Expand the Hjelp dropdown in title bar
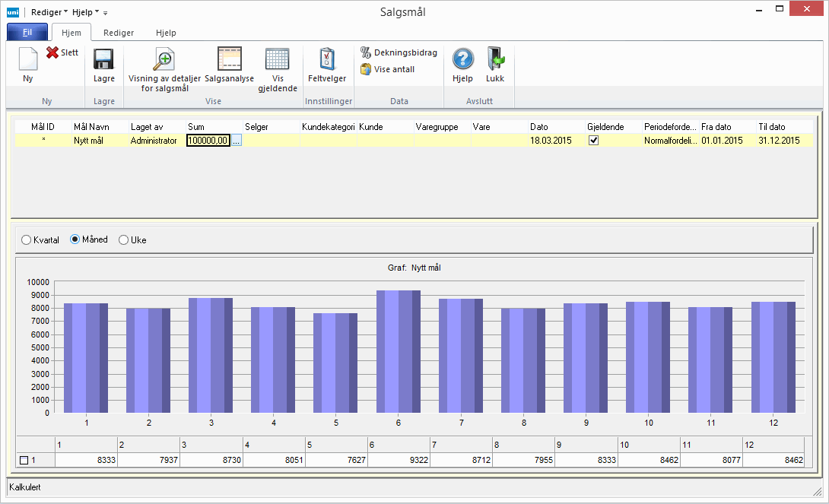The width and height of the screenshot is (829, 504). [x=85, y=12]
